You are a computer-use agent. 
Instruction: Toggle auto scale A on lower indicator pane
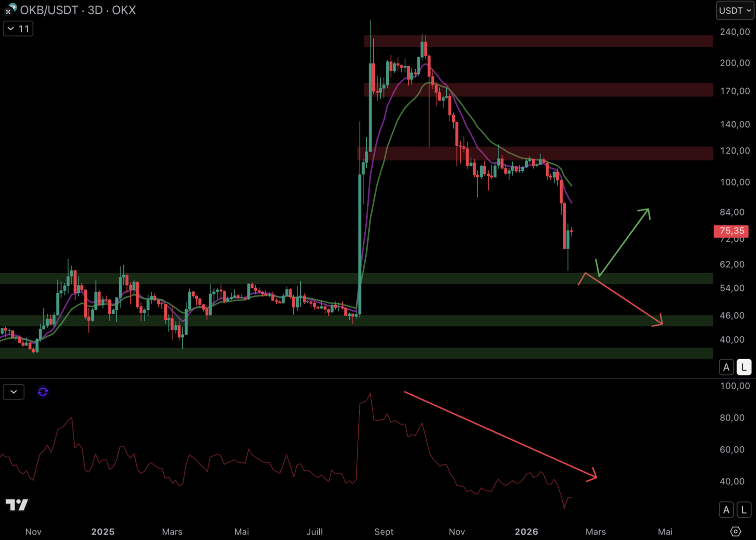(726, 510)
